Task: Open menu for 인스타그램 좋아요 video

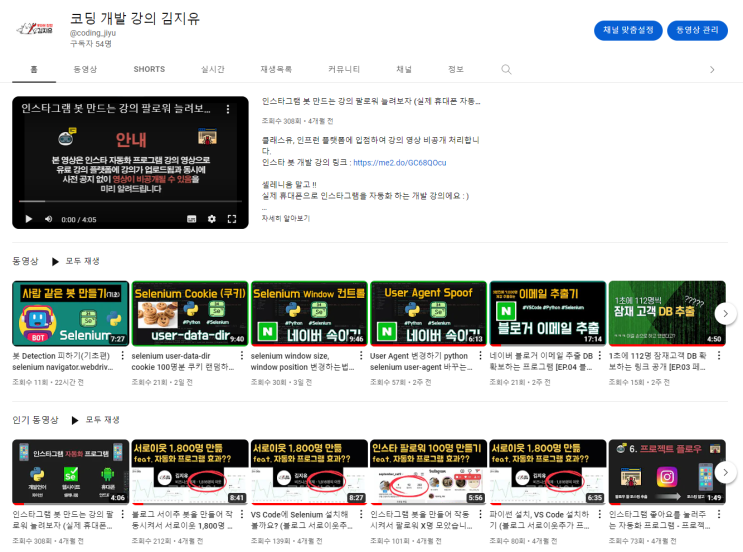Action: tap(719, 514)
